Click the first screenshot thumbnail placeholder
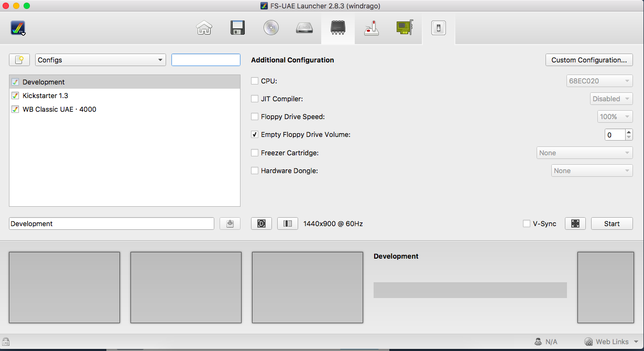 coord(64,288)
